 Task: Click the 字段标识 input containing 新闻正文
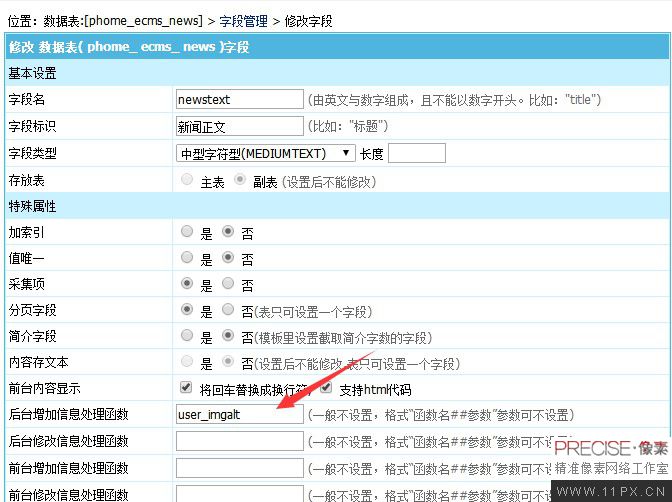pyautogui.click(x=240, y=126)
